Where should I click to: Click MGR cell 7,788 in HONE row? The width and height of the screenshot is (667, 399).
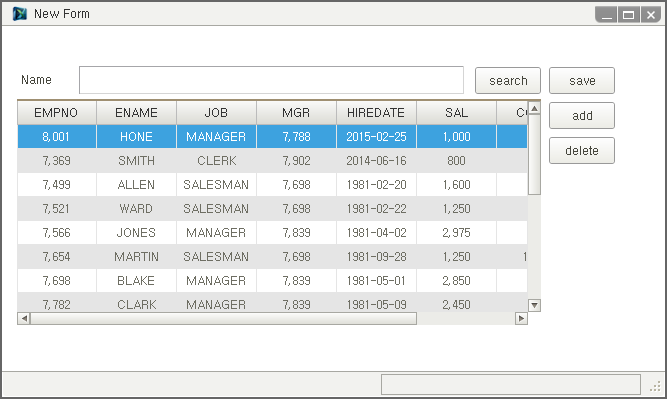[296, 137]
